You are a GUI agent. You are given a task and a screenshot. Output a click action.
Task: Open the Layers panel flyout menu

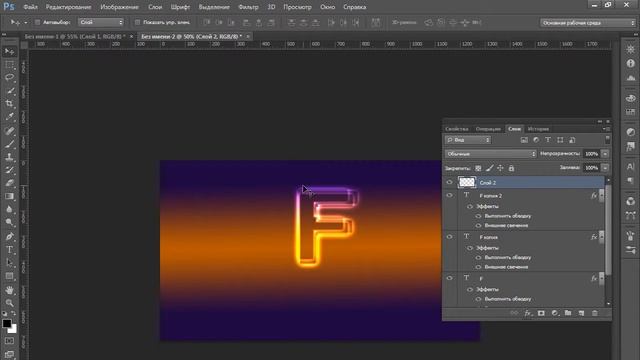click(x=606, y=129)
